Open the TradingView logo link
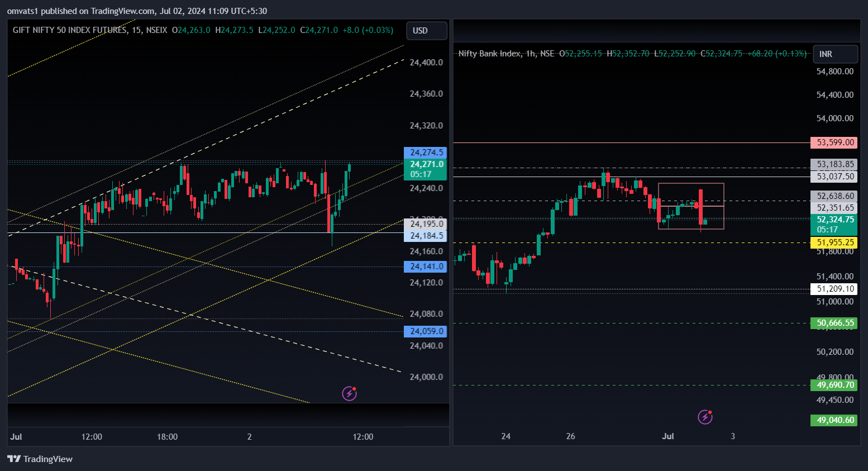The image size is (868, 471). (x=40, y=459)
